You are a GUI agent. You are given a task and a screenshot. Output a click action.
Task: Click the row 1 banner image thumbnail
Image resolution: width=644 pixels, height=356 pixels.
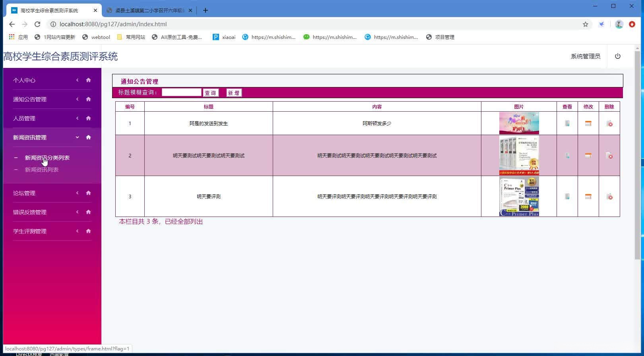click(x=519, y=123)
